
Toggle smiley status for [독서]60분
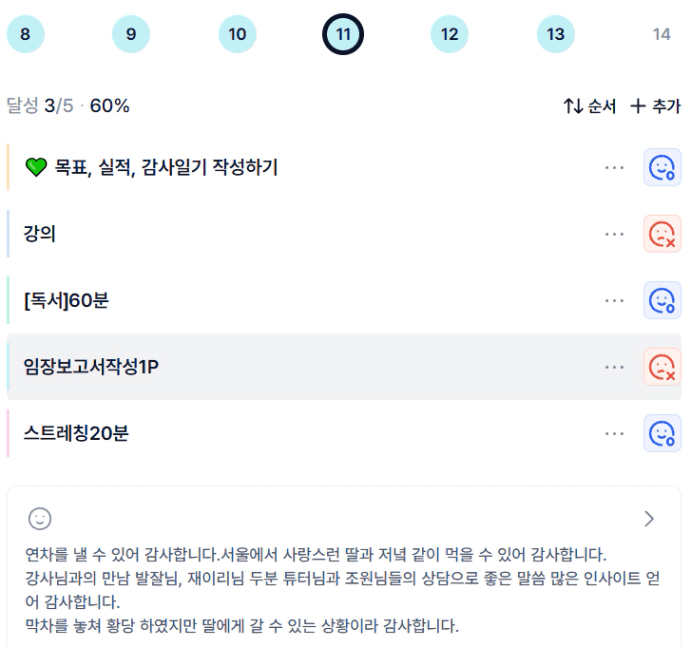coord(661,300)
